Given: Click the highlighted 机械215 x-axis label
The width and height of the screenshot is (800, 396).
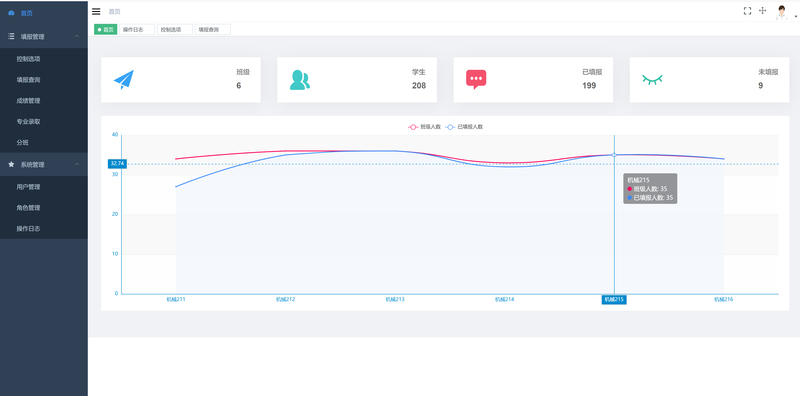Looking at the screenshot, I should tap(614, 300).
